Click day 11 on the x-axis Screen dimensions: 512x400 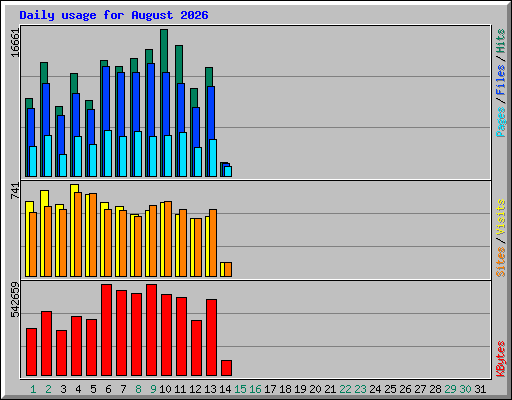[180, 389]
